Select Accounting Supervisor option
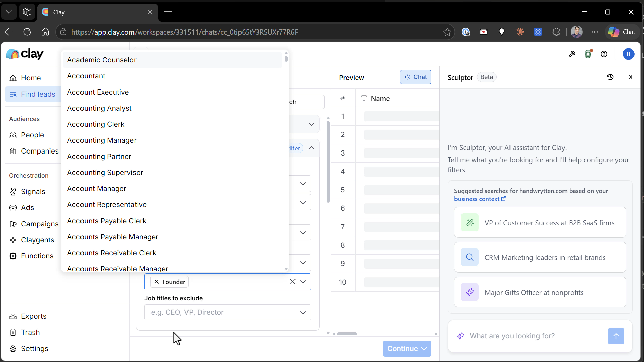The image size is (644, 362). click(x=172, y=173)
